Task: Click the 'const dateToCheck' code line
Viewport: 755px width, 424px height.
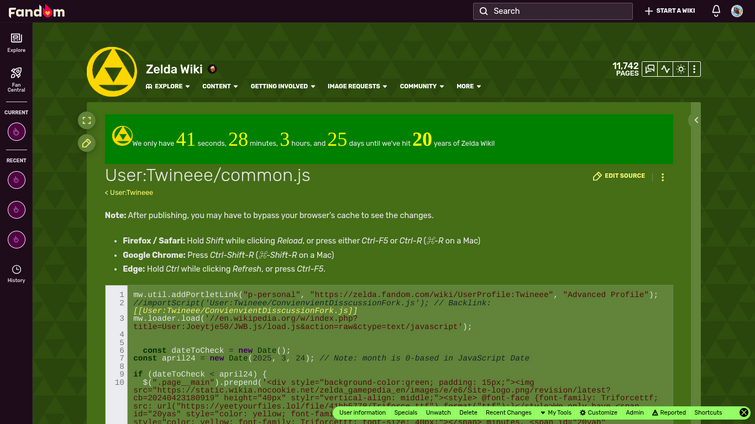Action: coord(217,350)
